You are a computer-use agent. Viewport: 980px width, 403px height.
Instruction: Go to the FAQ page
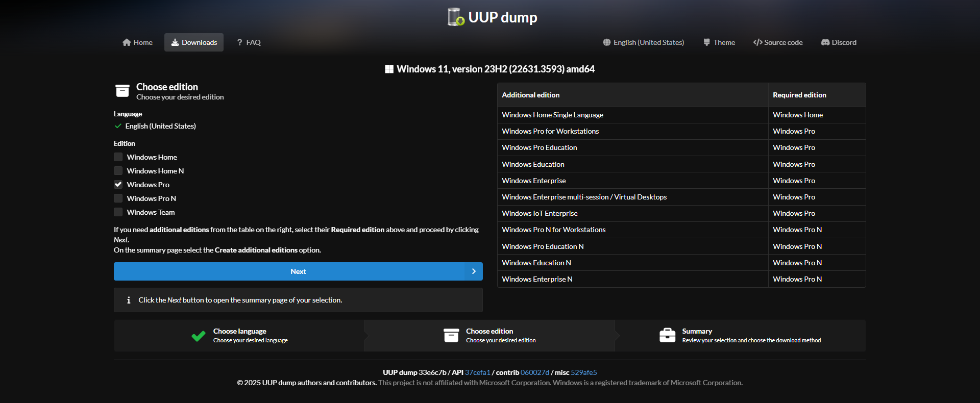tap(249, 42)
